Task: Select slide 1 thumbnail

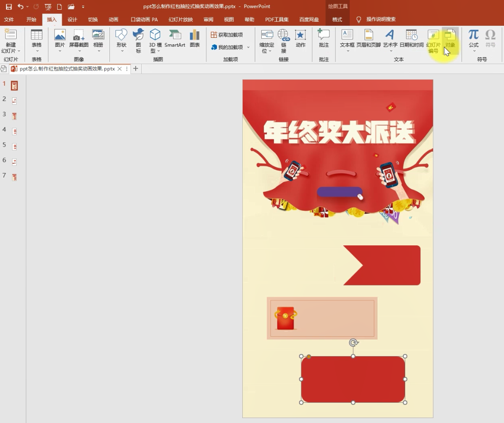Action: (14, 85)
